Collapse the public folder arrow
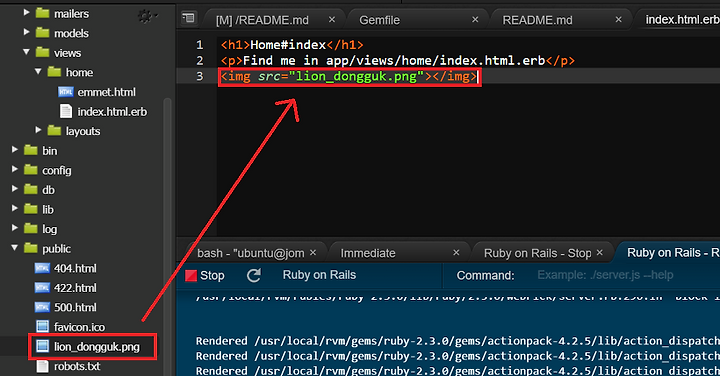 coord(15,248)
